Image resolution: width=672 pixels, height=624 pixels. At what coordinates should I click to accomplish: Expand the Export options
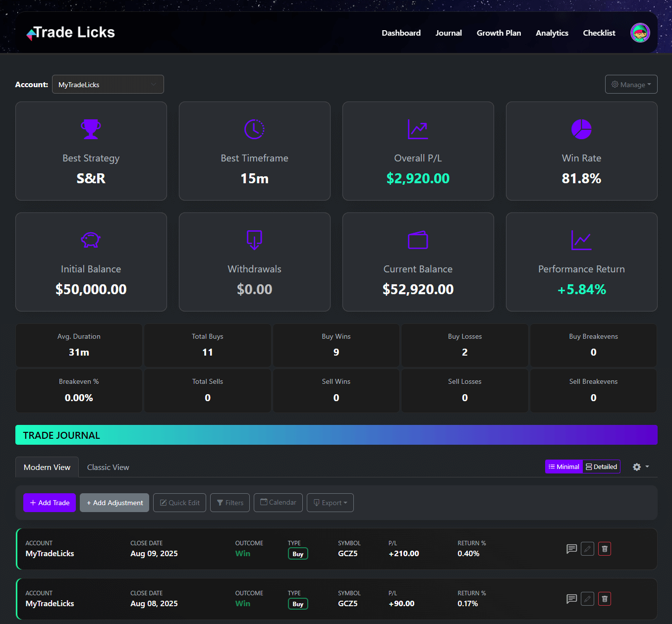pyautogui.click(x=330, y=502)
